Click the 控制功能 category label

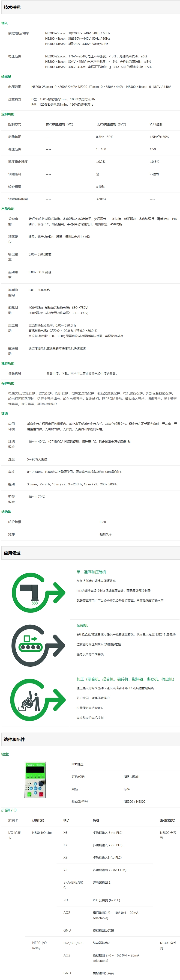tap(8, 114)
